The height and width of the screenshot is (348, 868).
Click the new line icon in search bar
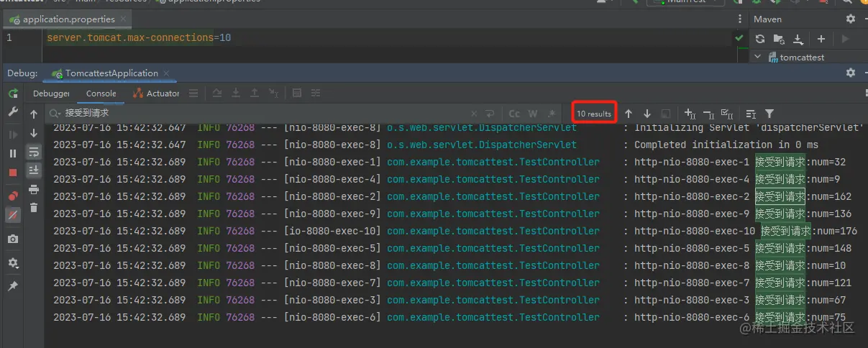[x=490, y=114]
